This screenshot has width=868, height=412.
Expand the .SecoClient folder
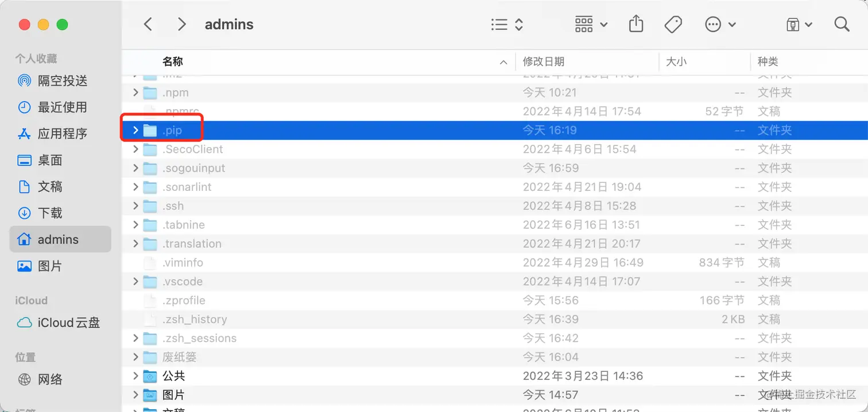click(x=135, y=149)
